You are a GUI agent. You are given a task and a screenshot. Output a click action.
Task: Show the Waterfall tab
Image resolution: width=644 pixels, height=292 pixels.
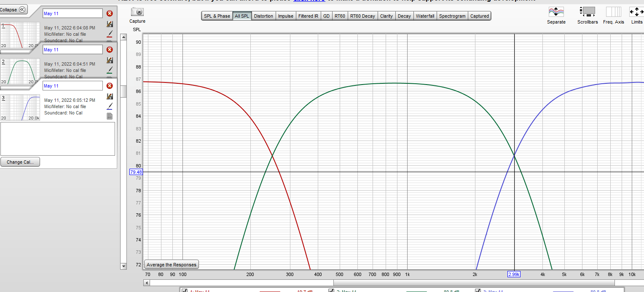point(425,16)
